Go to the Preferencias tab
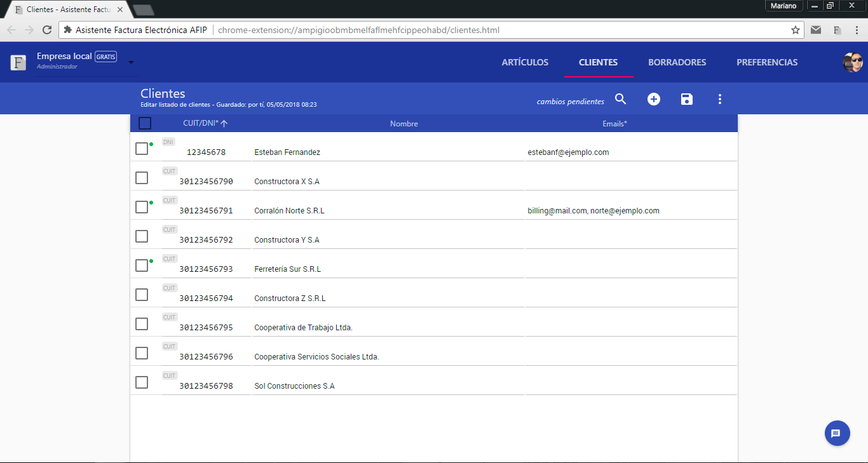This screenshot has width=868, height=463. pyautogui.click(x=767, y=62)
